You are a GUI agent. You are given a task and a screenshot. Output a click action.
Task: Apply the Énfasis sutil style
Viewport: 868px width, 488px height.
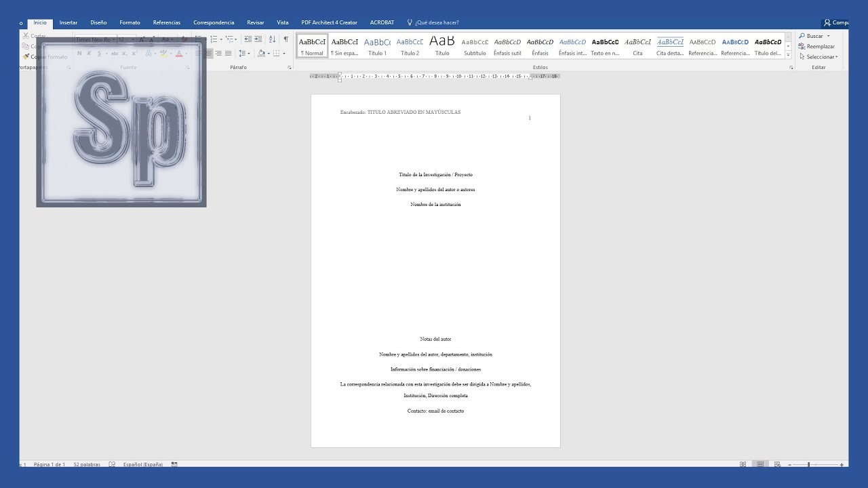[x=507, y=46]
